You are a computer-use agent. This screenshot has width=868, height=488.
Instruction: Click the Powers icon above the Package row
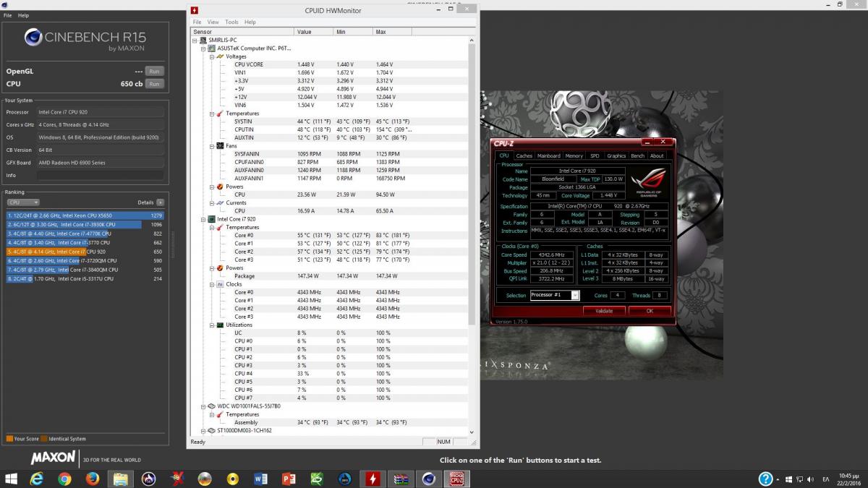(x=221, y=267)
